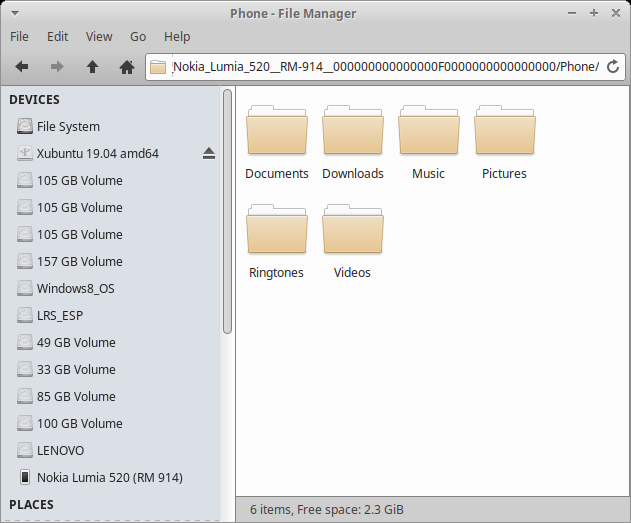Viewport: 631px width, 523px height.
Task: Click the sidebar vertical scrollbar
Action: pos(227,210)
